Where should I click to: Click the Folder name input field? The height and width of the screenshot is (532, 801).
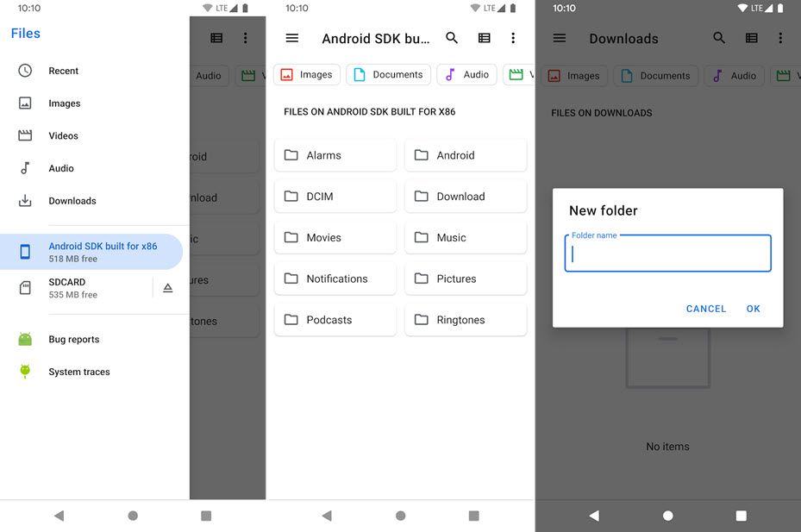tap(667, 253)
